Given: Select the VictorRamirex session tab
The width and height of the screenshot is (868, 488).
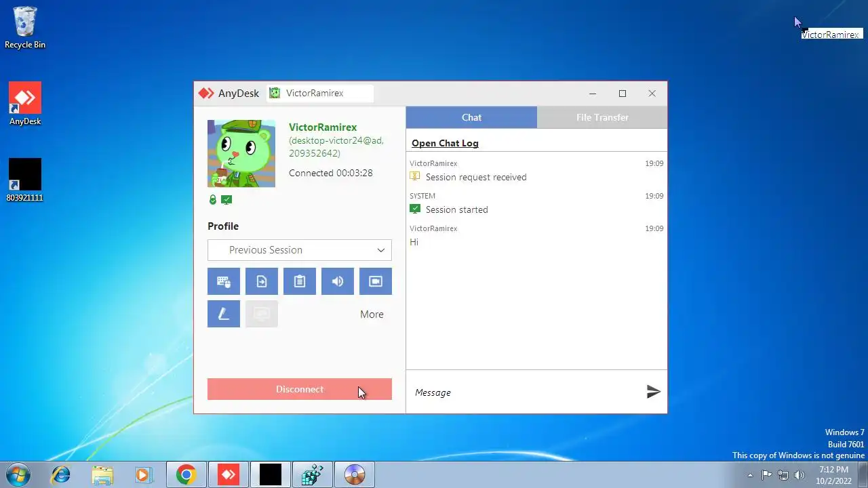Looking at the screenshot, I should point(320,94).
